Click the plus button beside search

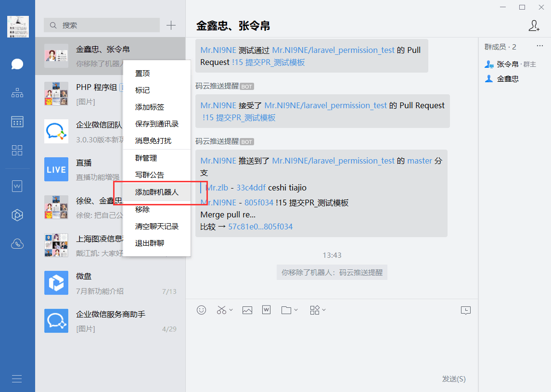click(171, 25)
